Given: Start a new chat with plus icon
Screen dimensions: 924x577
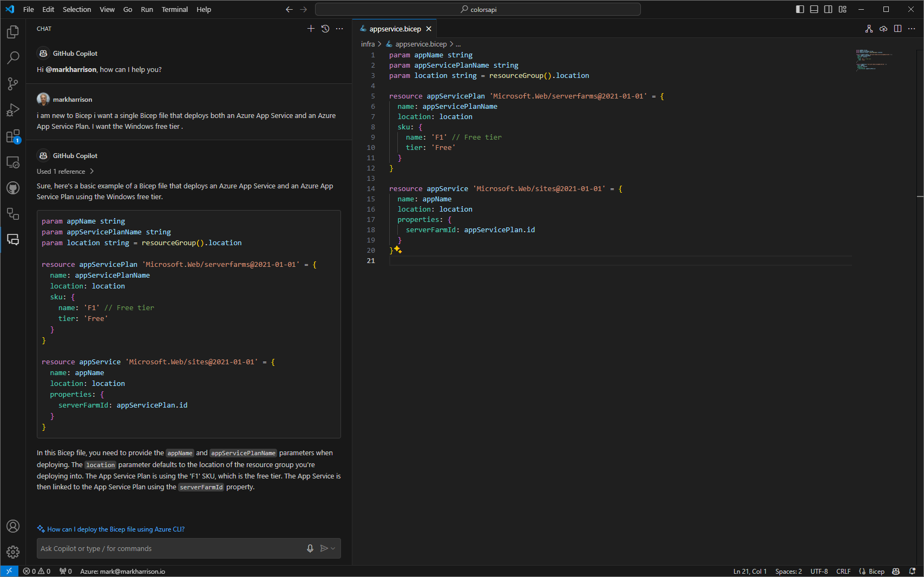Looking at the screenshot, I should pyautogui.click(x=311, y=29).
